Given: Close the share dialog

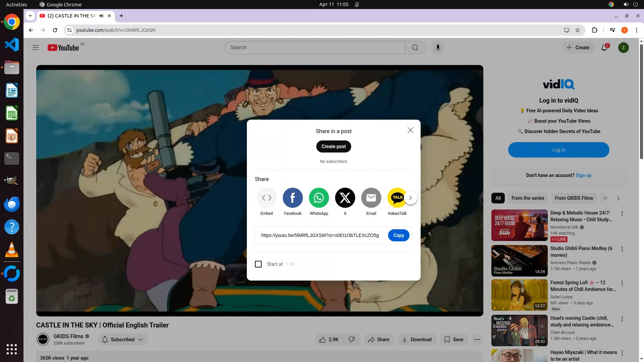Looking at the screenshot, I should click(410, 130).
